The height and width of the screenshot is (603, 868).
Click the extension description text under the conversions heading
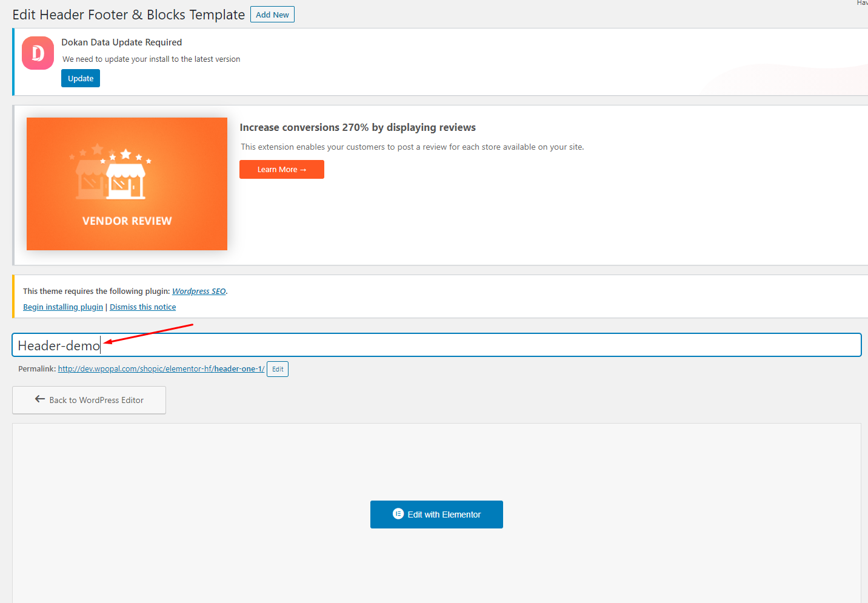412,147
